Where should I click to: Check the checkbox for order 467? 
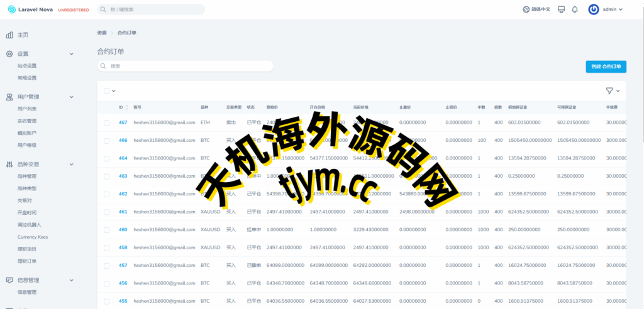[107, 122]
